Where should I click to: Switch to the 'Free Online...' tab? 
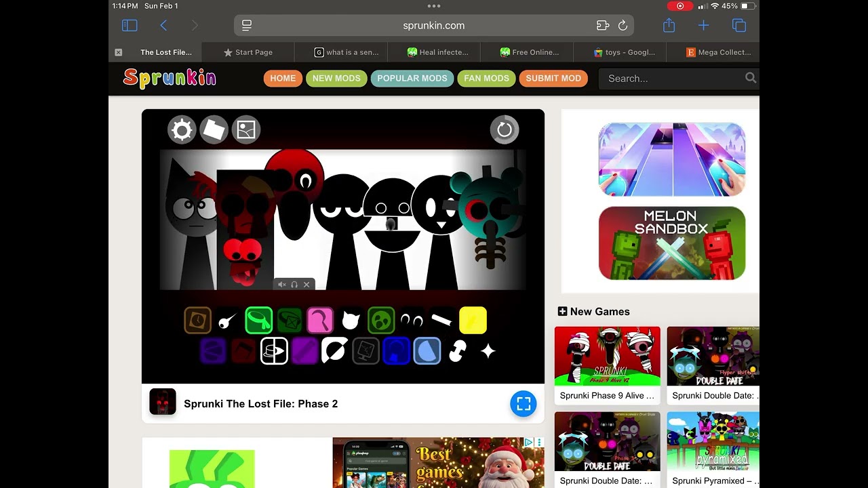[530, 52]
